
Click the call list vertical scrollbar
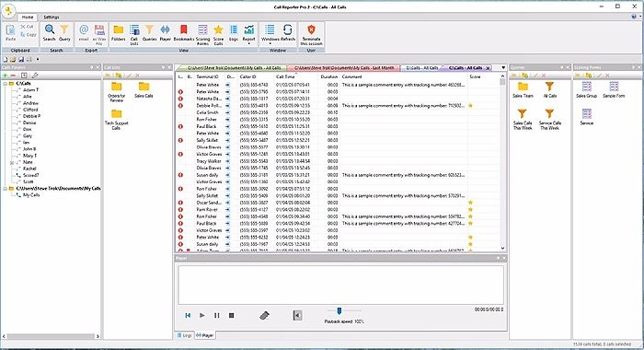tap(502, 162)
